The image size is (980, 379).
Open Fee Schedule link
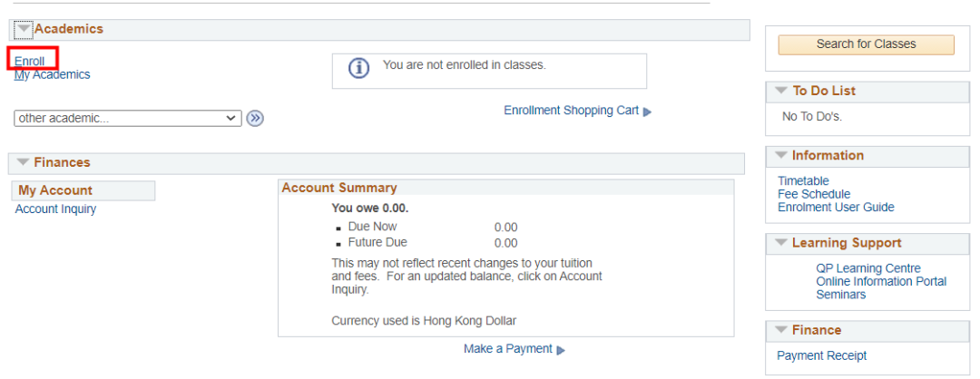click(814, 194)
